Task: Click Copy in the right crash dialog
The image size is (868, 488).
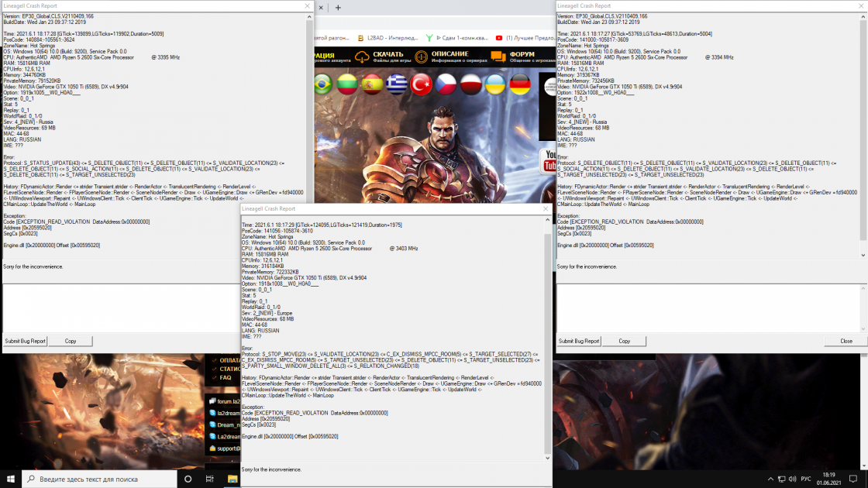Action: coord(625,341)
